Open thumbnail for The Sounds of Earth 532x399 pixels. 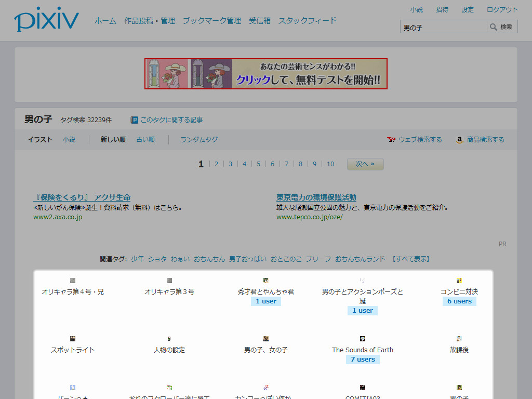pos(363,339)
